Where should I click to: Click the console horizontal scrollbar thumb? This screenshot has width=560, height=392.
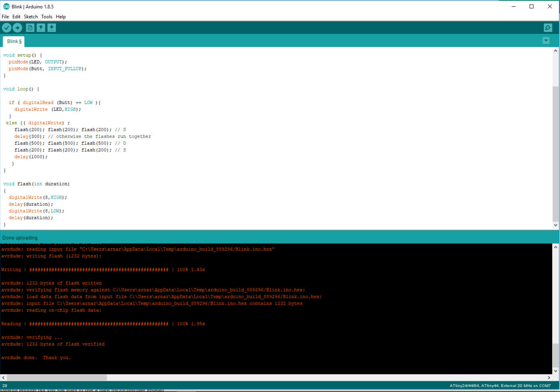pos(57,377)
